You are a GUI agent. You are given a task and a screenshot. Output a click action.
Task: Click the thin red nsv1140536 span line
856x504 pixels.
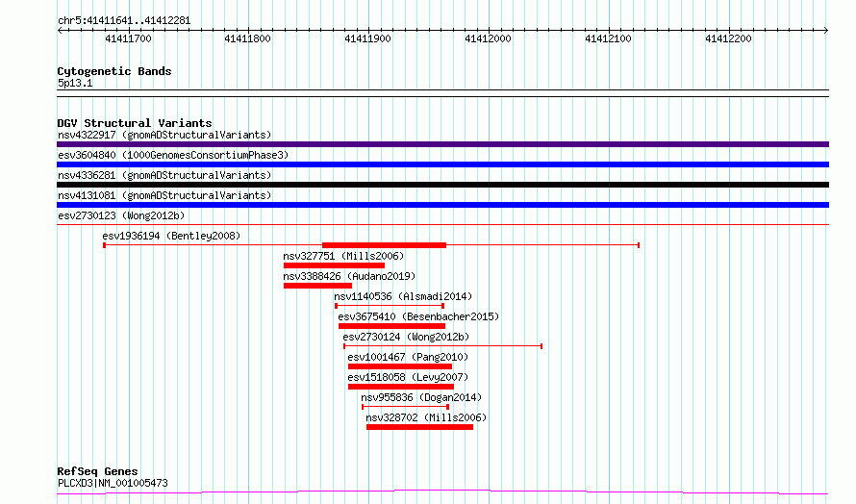pyautogui.click(x=390, y=306)
